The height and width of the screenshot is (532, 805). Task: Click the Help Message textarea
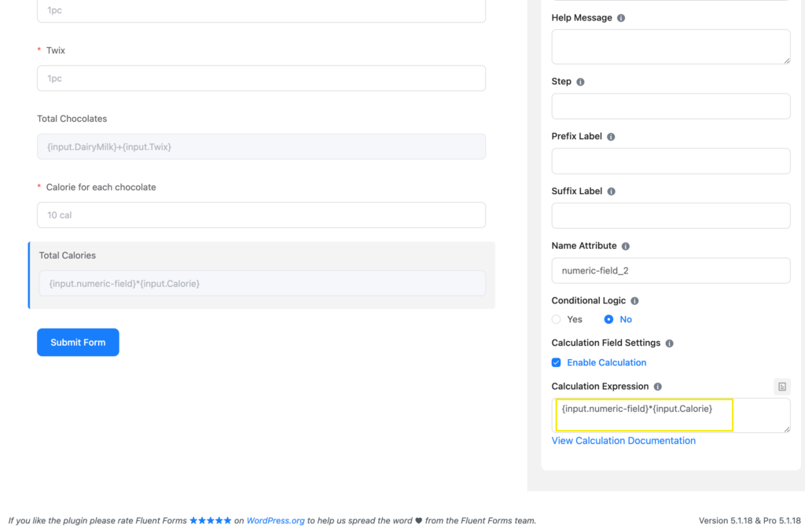point(671,46)
